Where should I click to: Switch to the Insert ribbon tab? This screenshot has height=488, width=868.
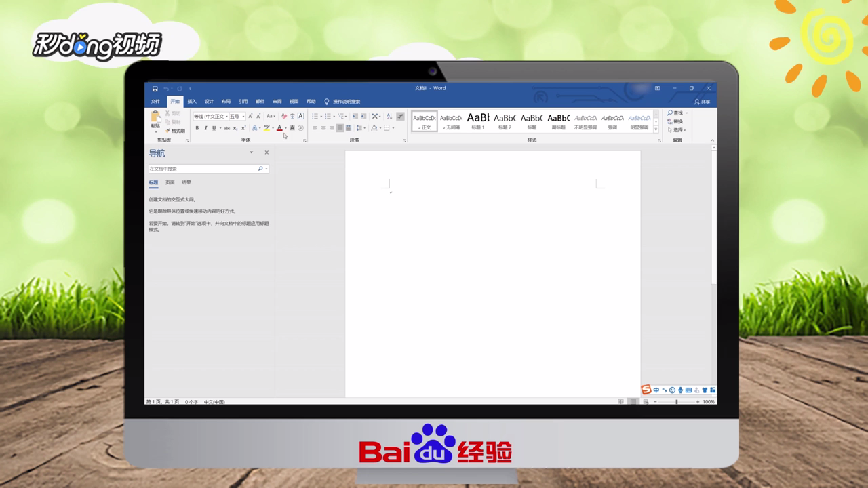(x=192, y=102)
